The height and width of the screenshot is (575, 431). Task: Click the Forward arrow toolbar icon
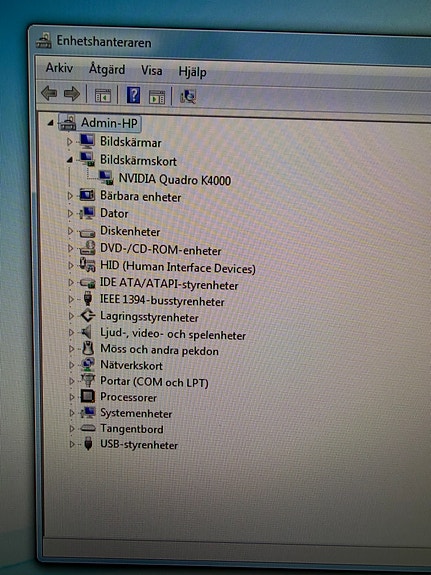click(x=71, y=94)
